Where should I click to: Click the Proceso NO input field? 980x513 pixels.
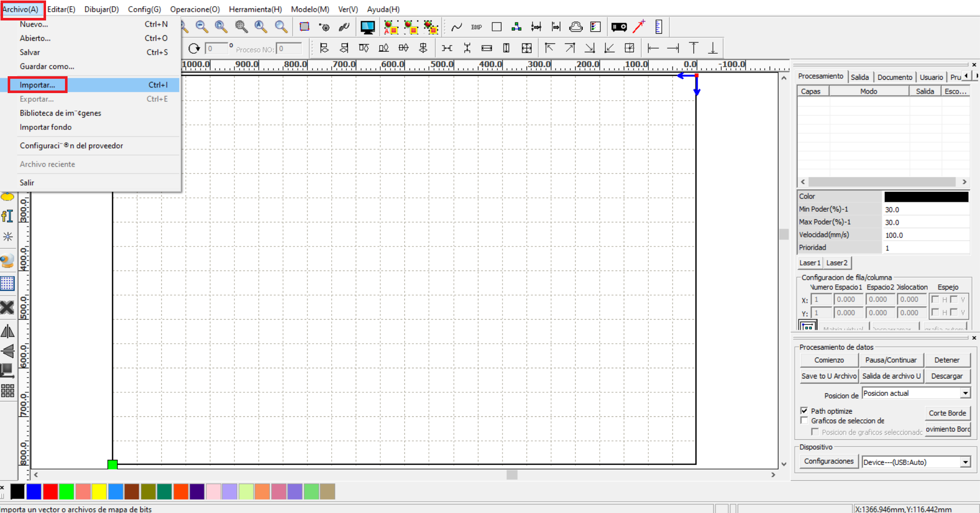289,49
